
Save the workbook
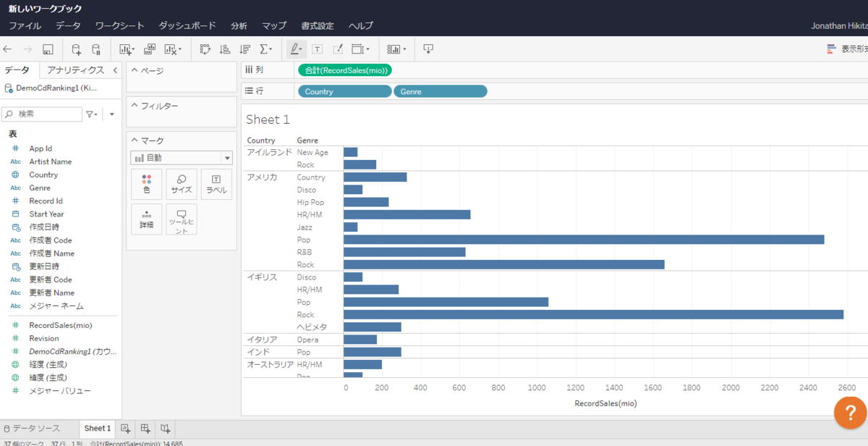click(48, 49)
